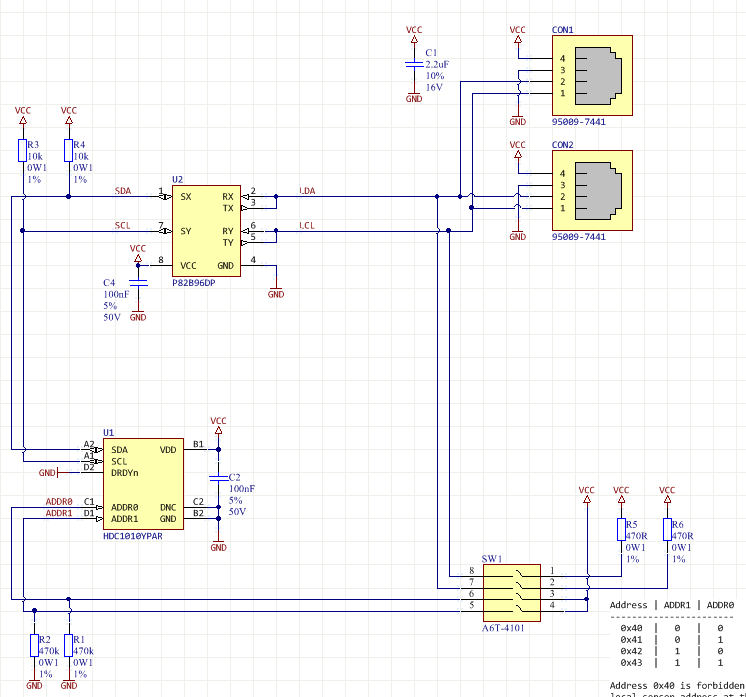Click the DRDYn pin name on U1
746x697 pixels.
tap(125, 472)
